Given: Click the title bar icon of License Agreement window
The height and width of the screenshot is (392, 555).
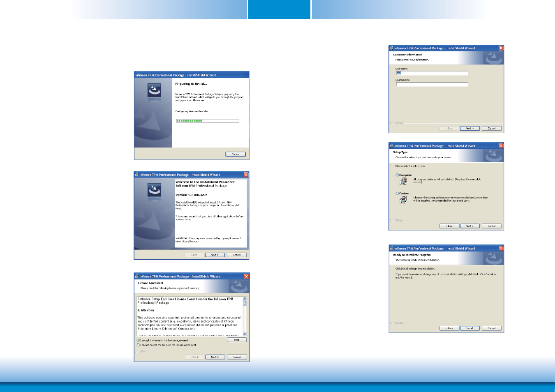Looking at the screenshot, I should click(136, 277).
